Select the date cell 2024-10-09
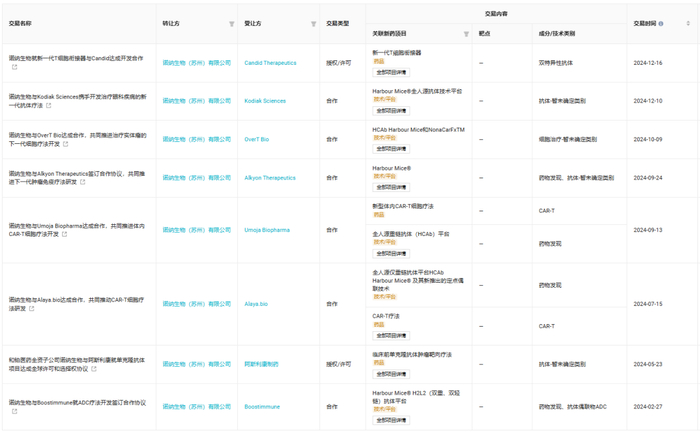 [x=648, y=139]
